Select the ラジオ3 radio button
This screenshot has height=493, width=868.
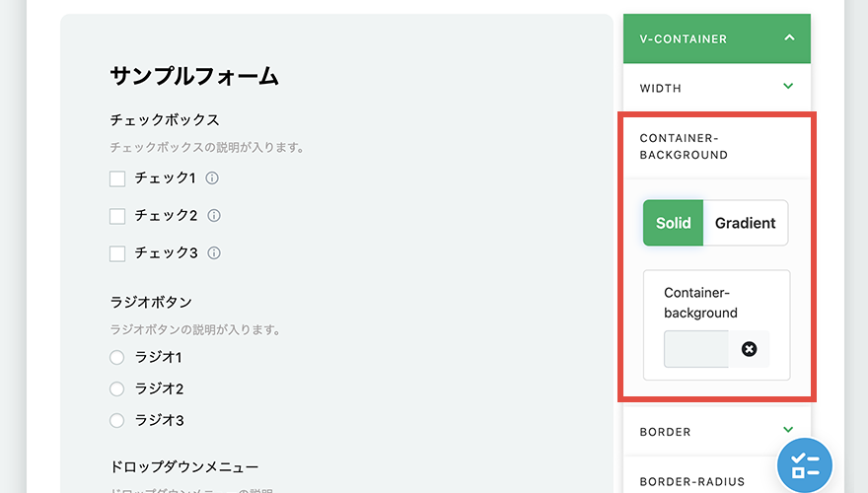coord(116,420)
